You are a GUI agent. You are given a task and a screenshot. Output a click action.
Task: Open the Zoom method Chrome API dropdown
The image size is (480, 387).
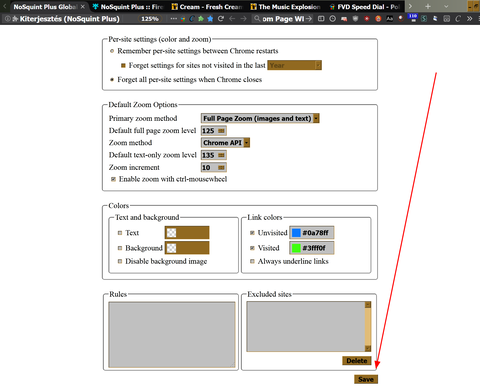pyautogui.click(x=225, y=143)
